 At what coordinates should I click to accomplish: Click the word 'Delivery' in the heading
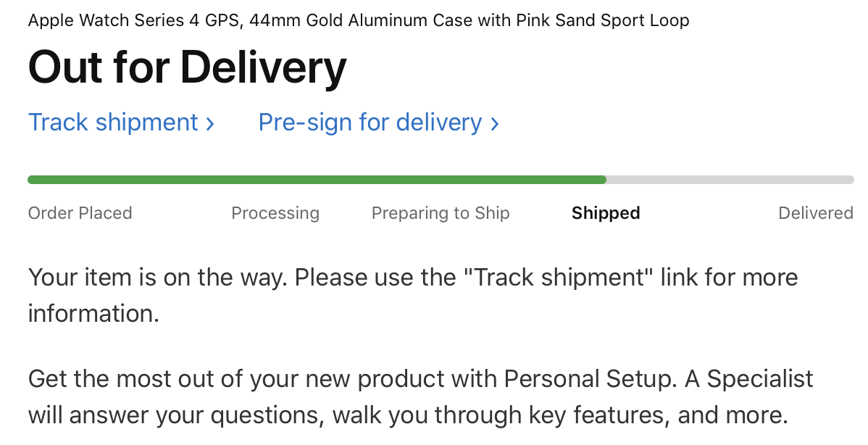coord(264,67)
